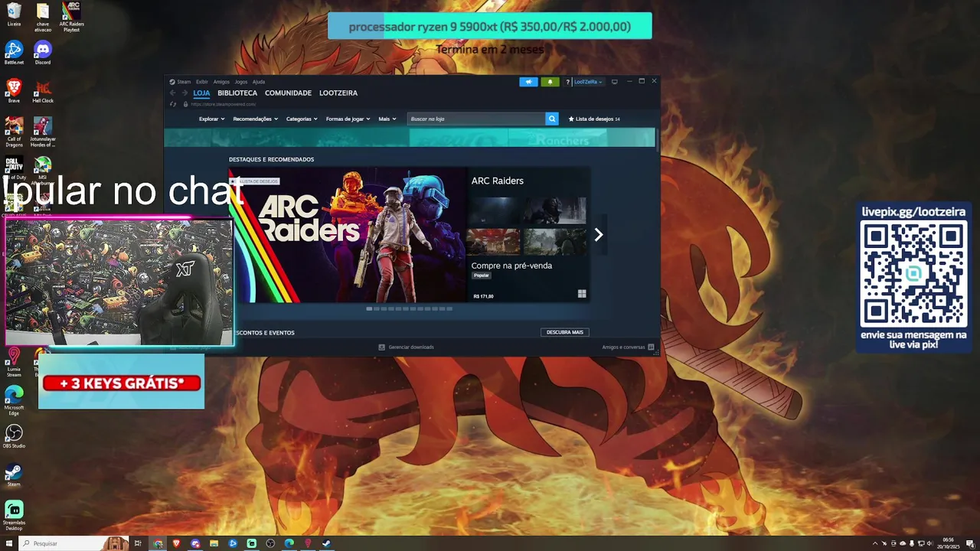Viewport: 980px width, 551px height.
Task: Open Amigos e conversas panel
Action: [x=628, y=347]
